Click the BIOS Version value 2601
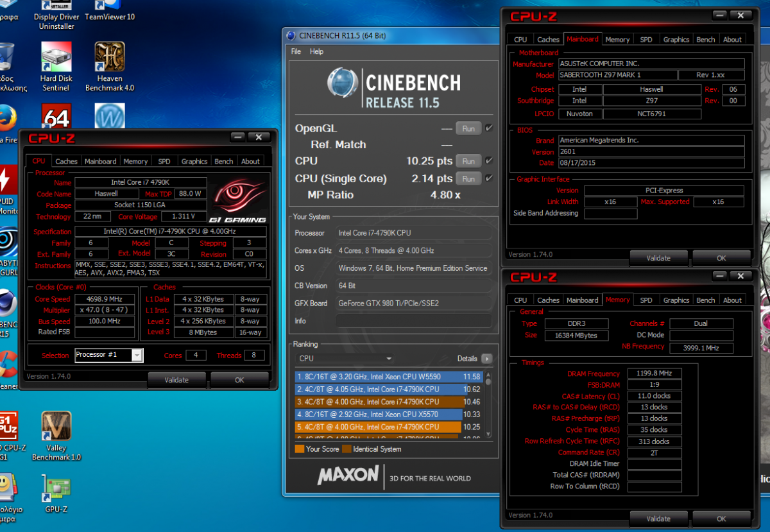Screen dimensions: 770x532 [x=651, y=152]
